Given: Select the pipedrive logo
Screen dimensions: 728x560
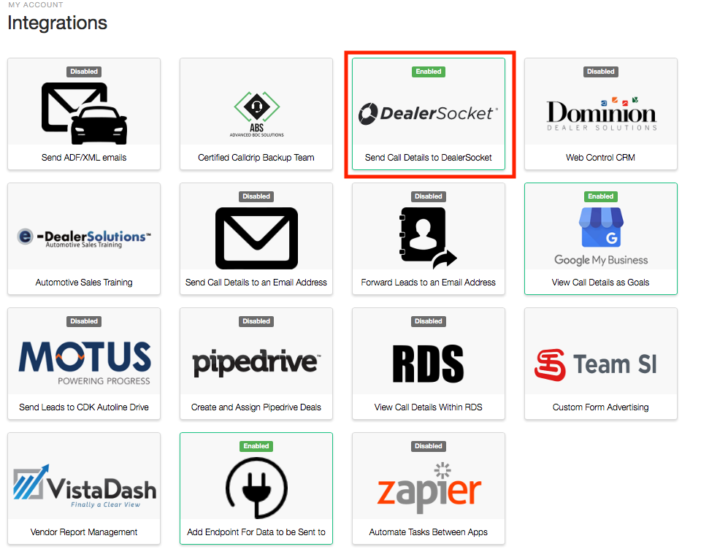Looking at the screenshot, I should 256,363.
